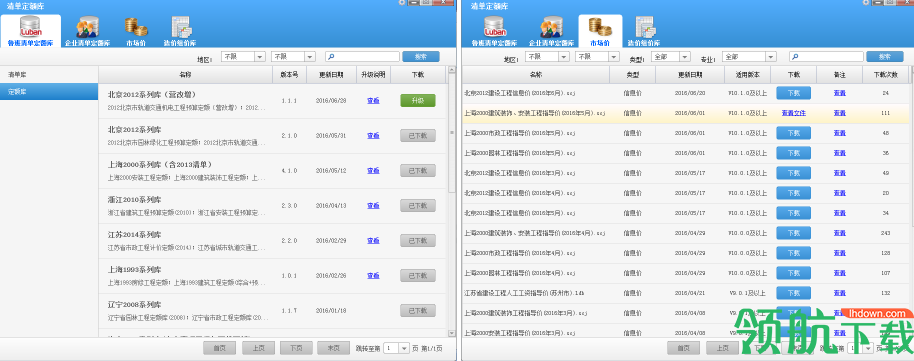Click 搜索 button in right window
The height and width of the screenshot is (361, 914).
[x=885, y=57]
